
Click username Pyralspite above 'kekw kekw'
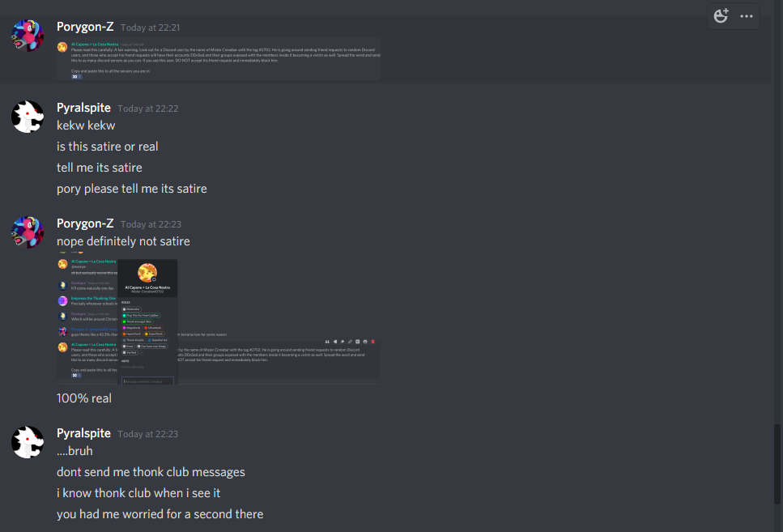pos(83,108)
